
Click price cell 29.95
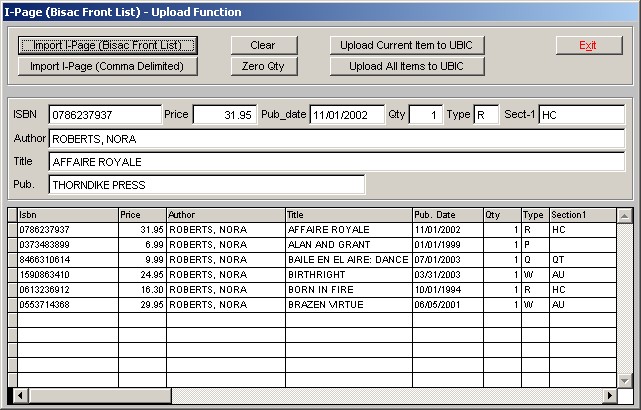coord(142,305)
